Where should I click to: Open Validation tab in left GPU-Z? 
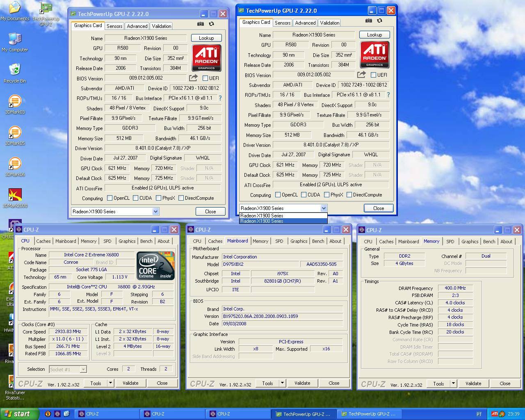tap(162, 26)
